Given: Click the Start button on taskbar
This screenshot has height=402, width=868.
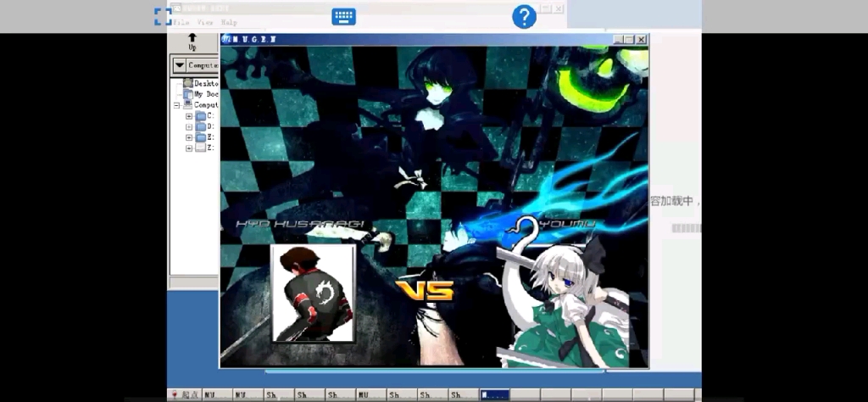Looking at the screenshot, I should click(184, 395).
